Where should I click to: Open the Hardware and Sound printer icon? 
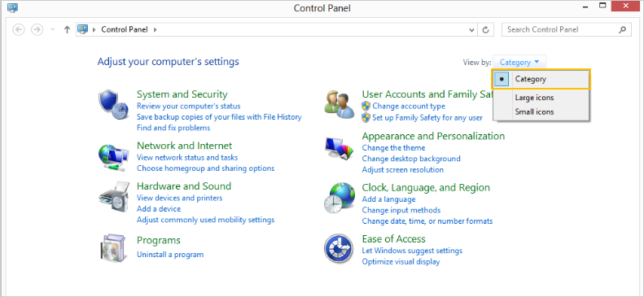111,199
